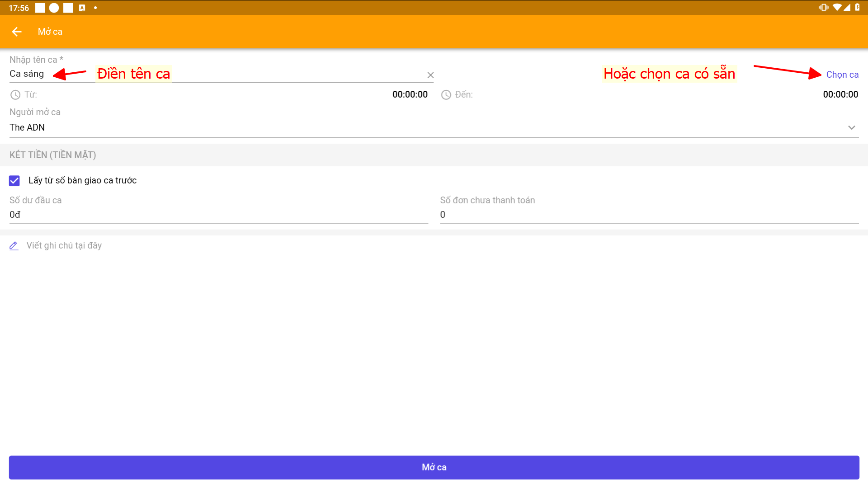The width and height of the screenshot is (868, 488).
Task: Tap the Mở ca header title
Action: tap(50, 32)
